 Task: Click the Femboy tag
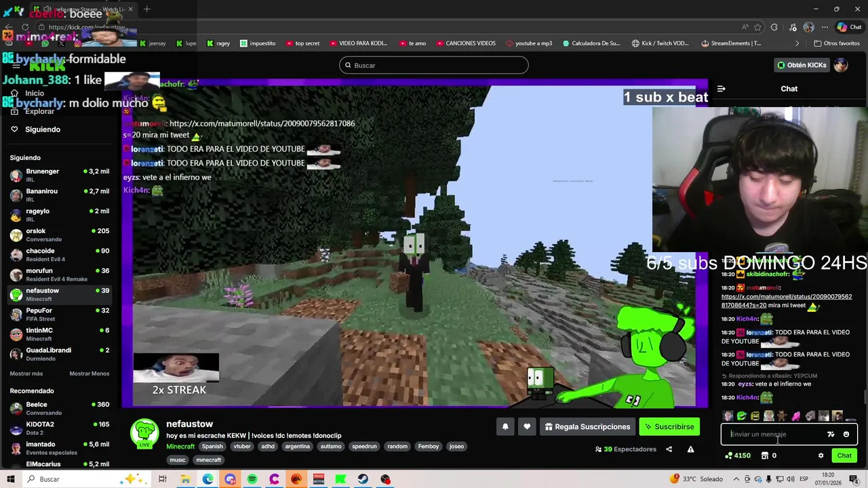point(429,447)
